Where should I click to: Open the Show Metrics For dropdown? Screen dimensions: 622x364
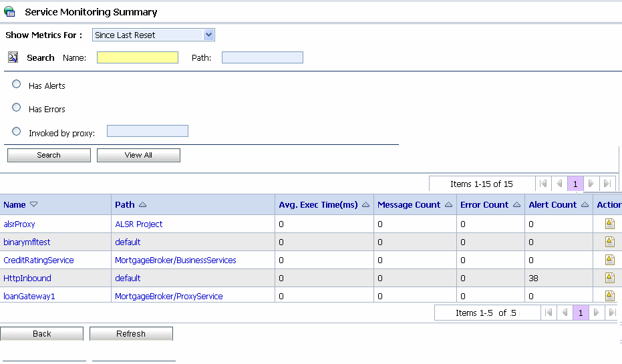(x=154, y=35)
